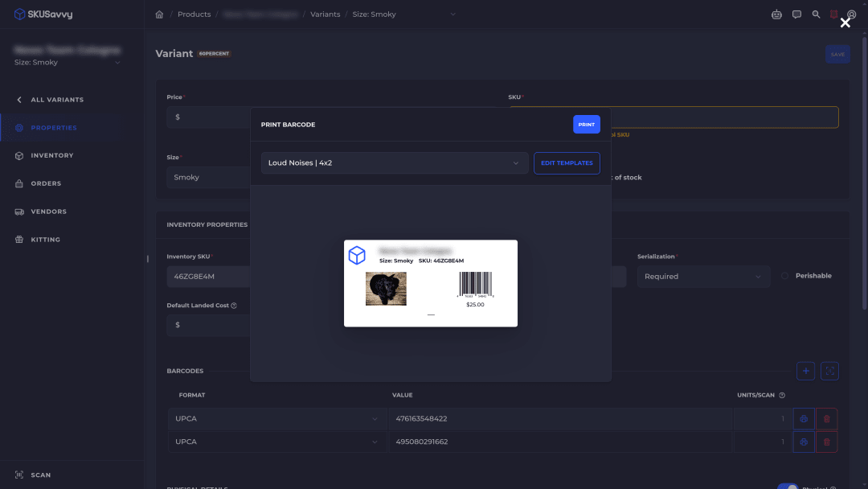
Task: Expand breadcrumb variant chevron
Action: point(452,14)
